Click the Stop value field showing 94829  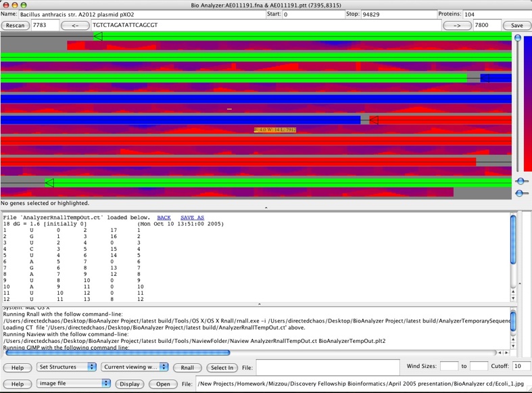[x=399, y=14]
